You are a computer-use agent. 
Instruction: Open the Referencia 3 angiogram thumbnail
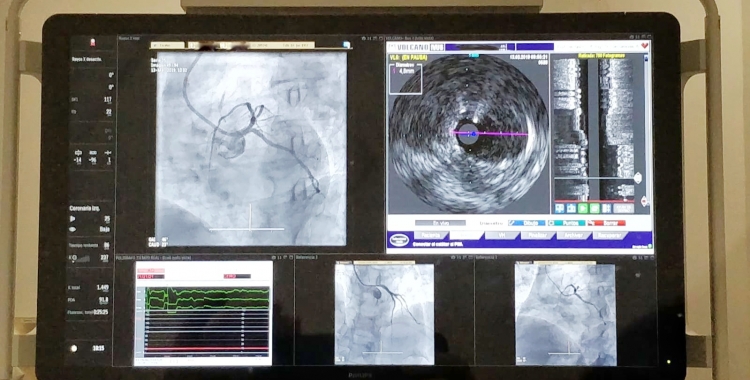tap(565, 314)
